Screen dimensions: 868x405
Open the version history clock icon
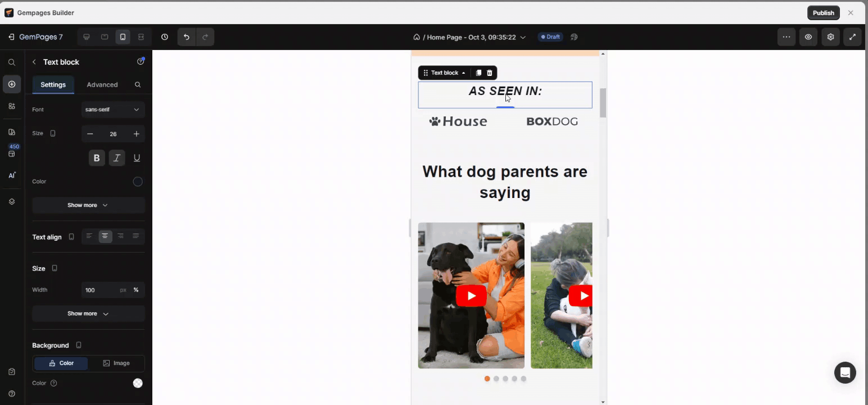point(165,37)
